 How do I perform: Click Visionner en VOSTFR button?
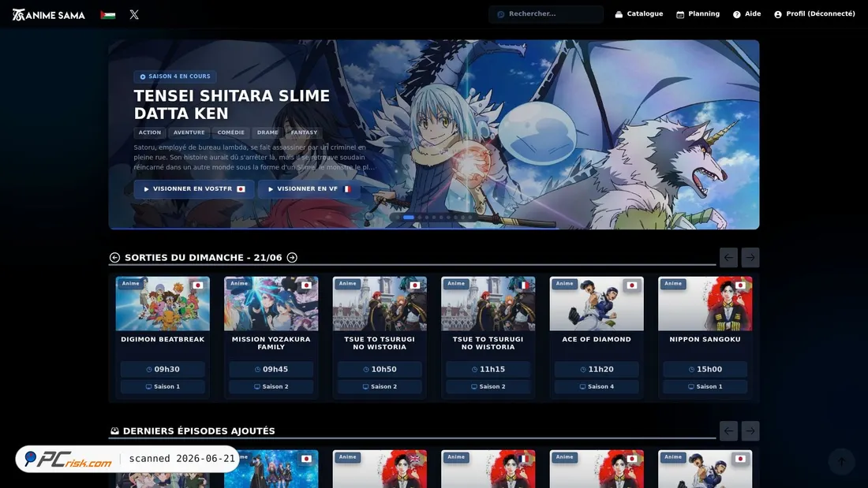coord(194,189)
